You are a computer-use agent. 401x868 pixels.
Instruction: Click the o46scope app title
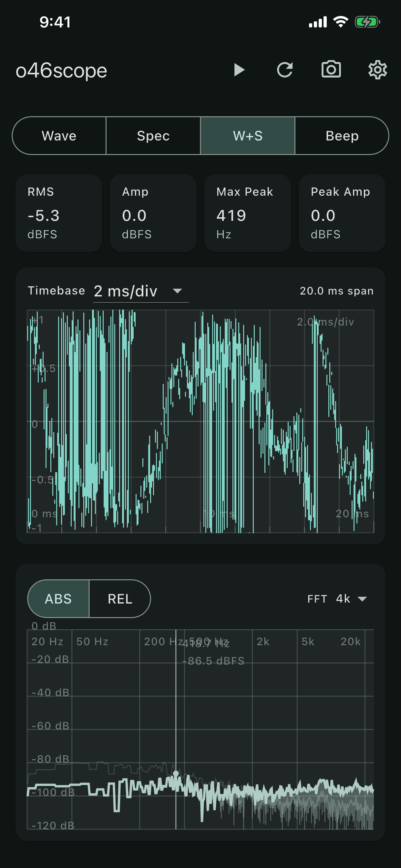point(61,70)
